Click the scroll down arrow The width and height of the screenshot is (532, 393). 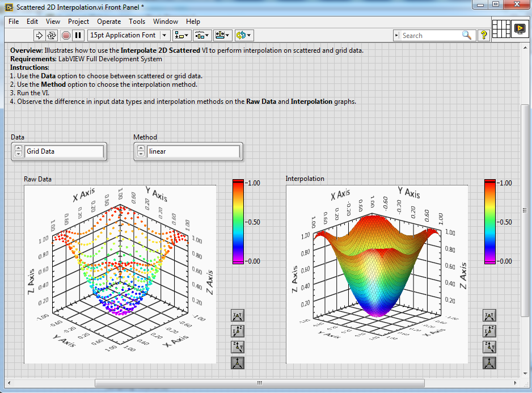pos(525,374)
